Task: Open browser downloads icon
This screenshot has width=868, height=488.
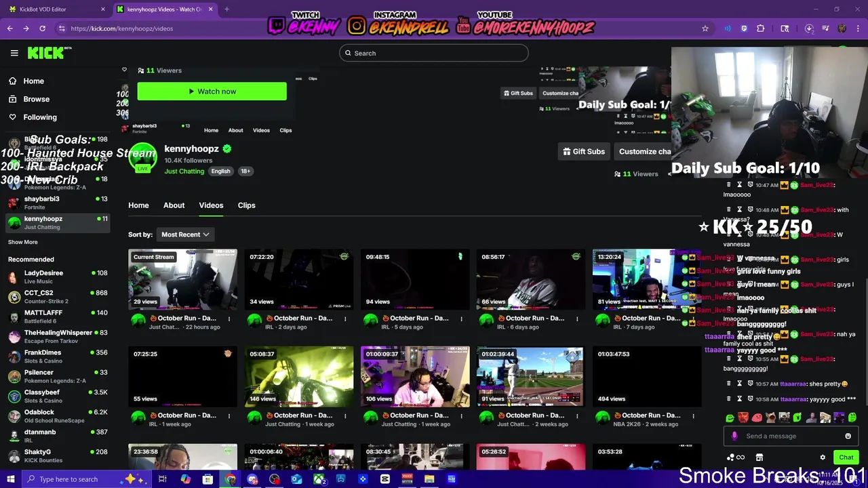Action: (809, 28)
